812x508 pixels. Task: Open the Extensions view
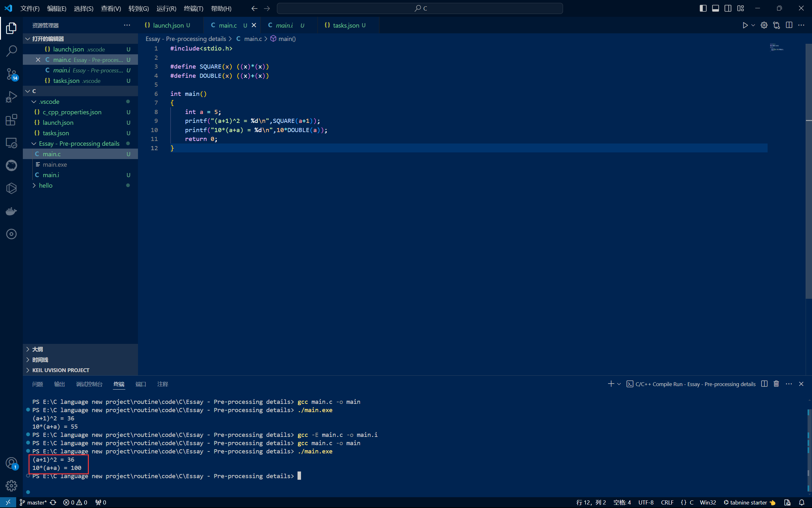point(11,120)
